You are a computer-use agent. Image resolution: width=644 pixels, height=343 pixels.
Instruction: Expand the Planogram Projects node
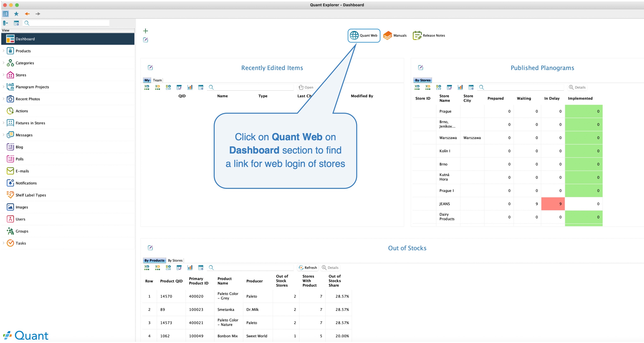click(4, 87)
